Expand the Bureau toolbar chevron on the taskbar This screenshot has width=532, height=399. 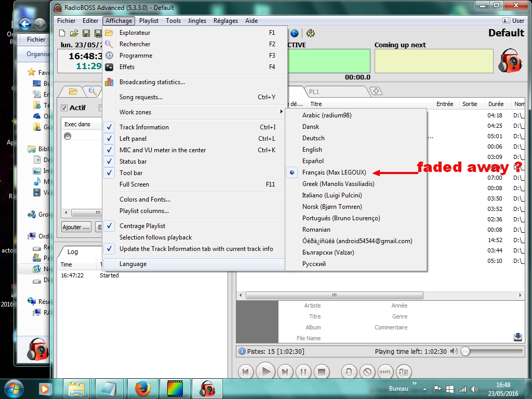tap(414, 383)
